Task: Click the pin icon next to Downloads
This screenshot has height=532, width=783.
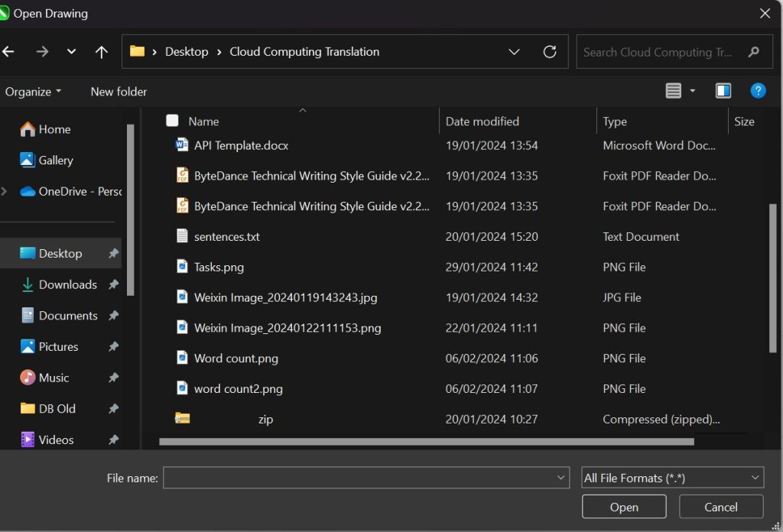Action: tap(113, 284)
